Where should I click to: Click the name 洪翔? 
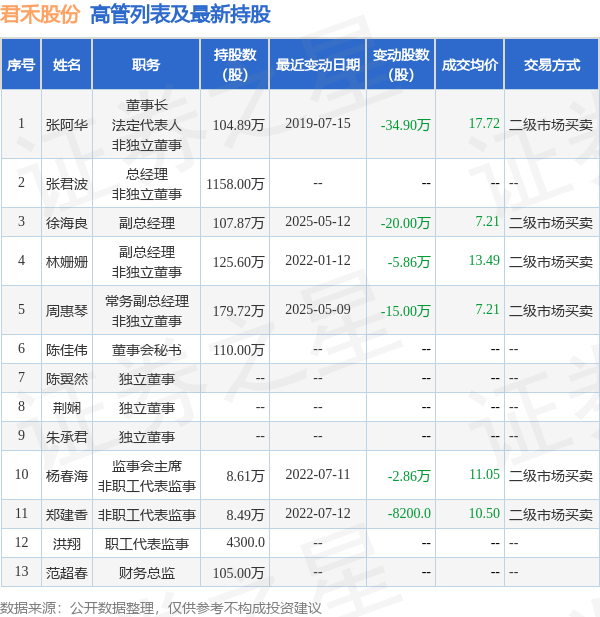[67, 544]
